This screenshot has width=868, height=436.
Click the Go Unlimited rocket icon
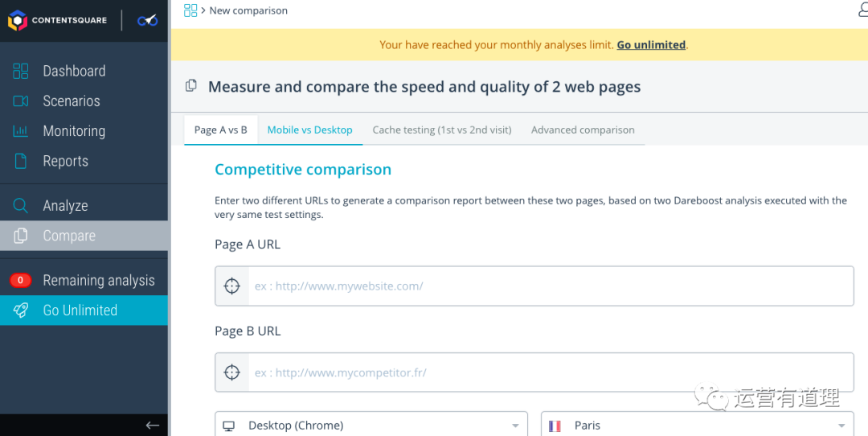coord(21,311)
